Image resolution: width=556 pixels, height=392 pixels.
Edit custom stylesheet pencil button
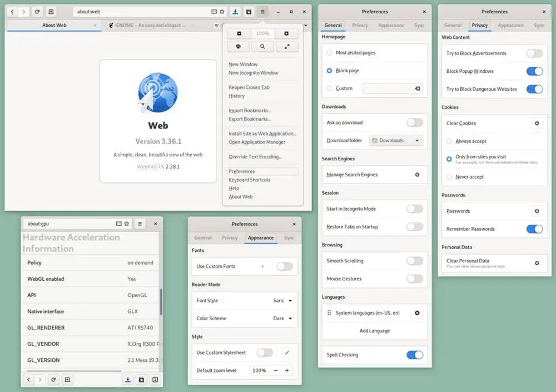287,353
